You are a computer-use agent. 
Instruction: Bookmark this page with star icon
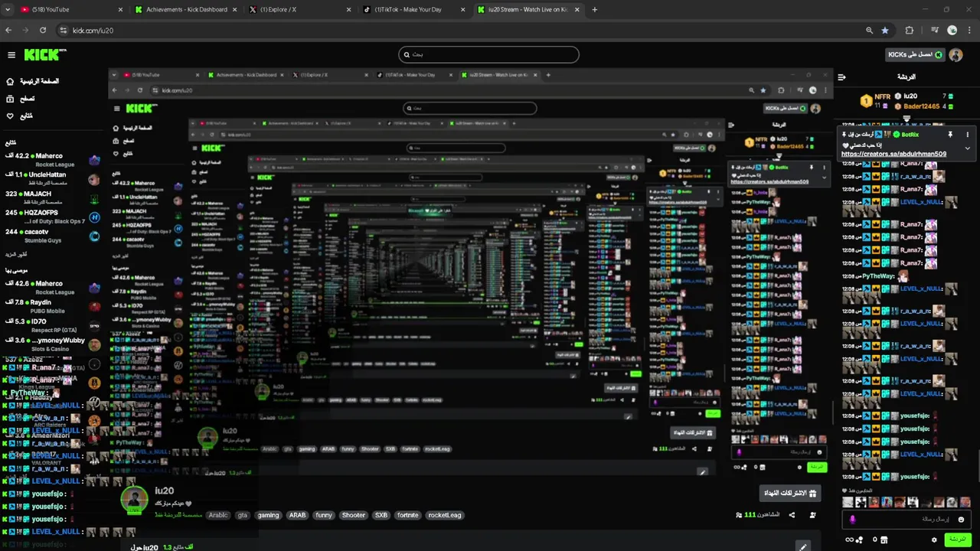[x=885, y=31]
